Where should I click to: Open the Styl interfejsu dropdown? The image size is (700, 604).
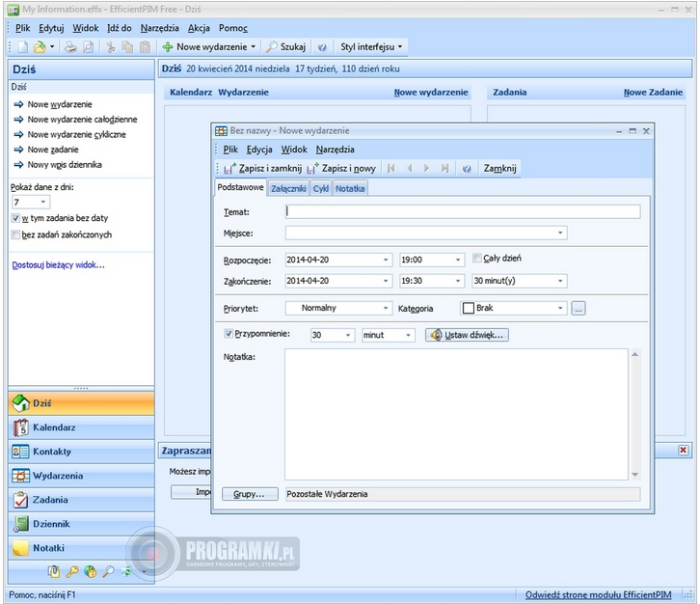coord(371,47)
